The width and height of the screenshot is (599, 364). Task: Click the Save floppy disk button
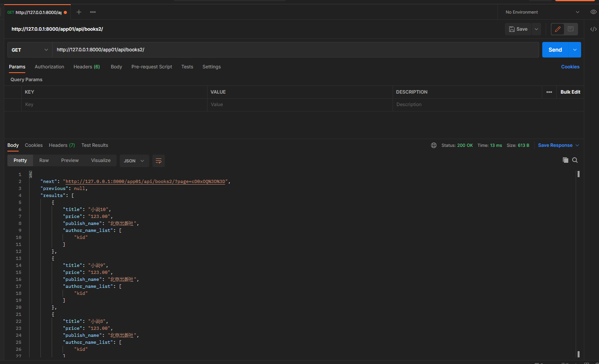[x=518, y=29]
